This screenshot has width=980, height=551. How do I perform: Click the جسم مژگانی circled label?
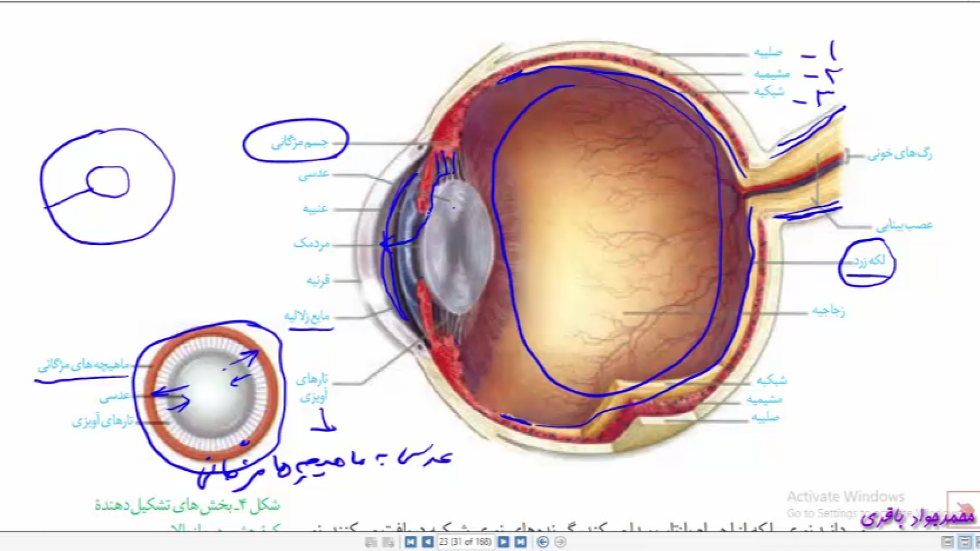[300, 142]
